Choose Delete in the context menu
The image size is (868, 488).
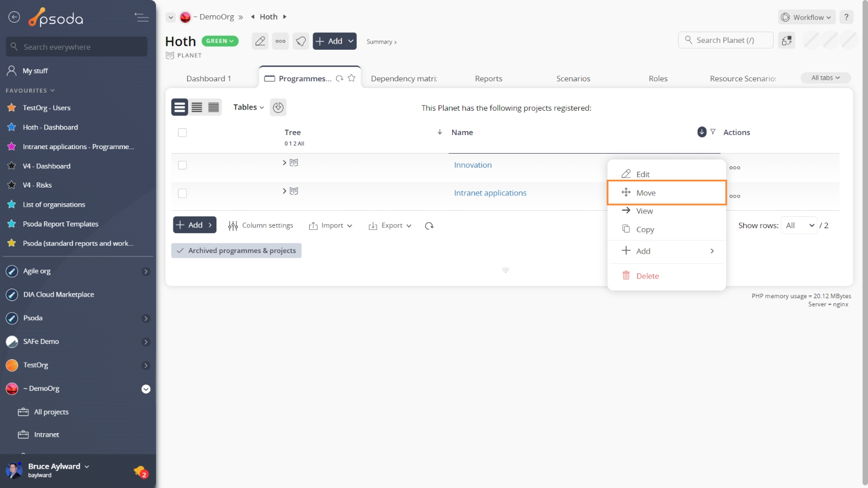click(x=667, y=276)
